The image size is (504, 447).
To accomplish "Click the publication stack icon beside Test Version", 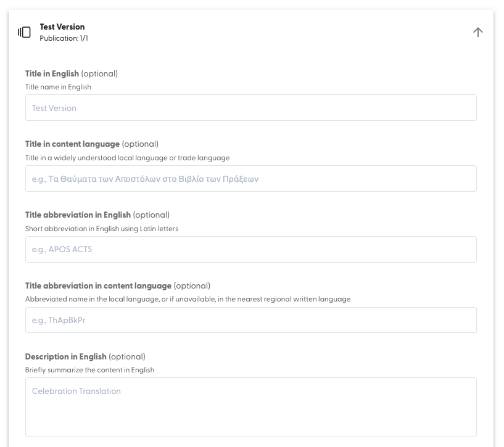I will 24,32.
